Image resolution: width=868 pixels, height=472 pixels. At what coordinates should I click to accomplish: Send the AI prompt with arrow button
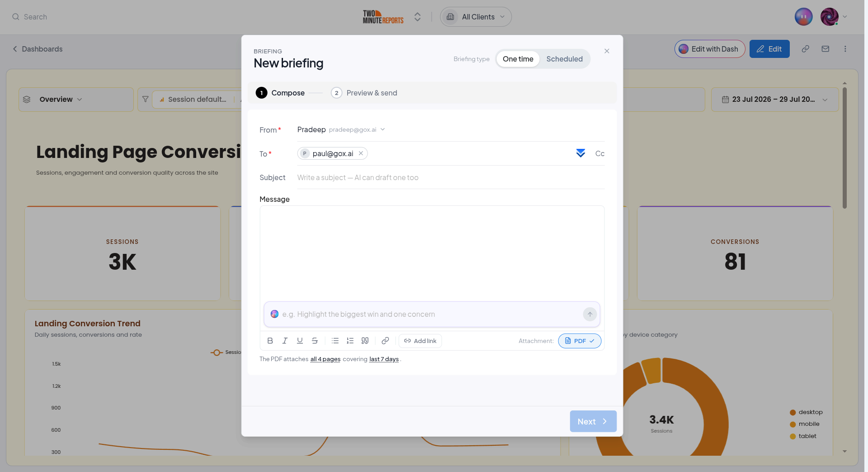tap(590, 314)
